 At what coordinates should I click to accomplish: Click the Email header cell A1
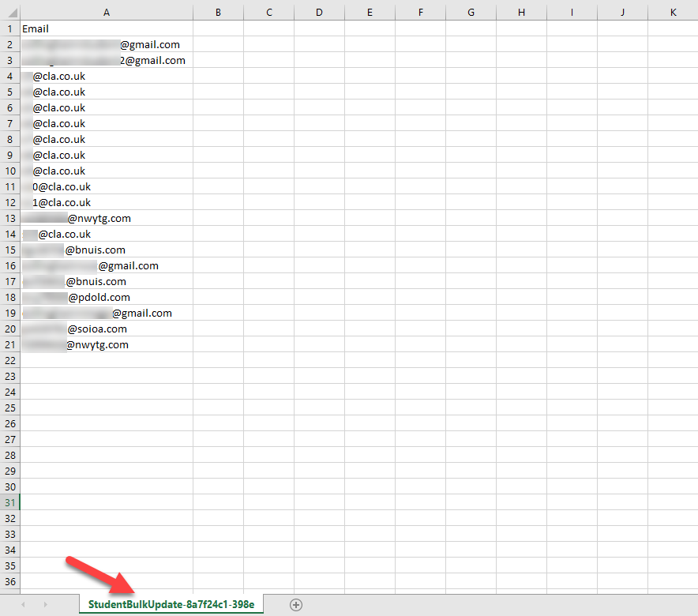click(106, 28)
